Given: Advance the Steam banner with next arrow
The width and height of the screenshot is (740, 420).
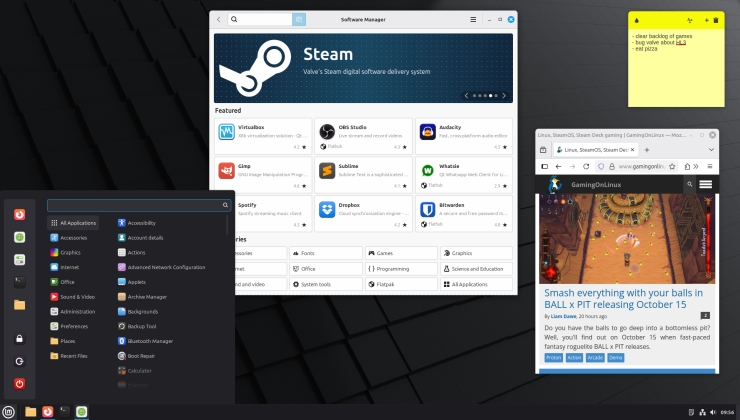Looking at the screenshot, I should coord(503,96).
